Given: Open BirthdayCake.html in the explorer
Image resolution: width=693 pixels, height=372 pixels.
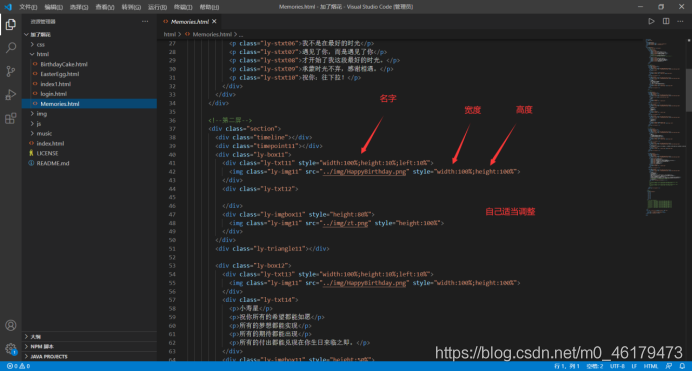Looking at the screenshot, I should pos(89,64).
